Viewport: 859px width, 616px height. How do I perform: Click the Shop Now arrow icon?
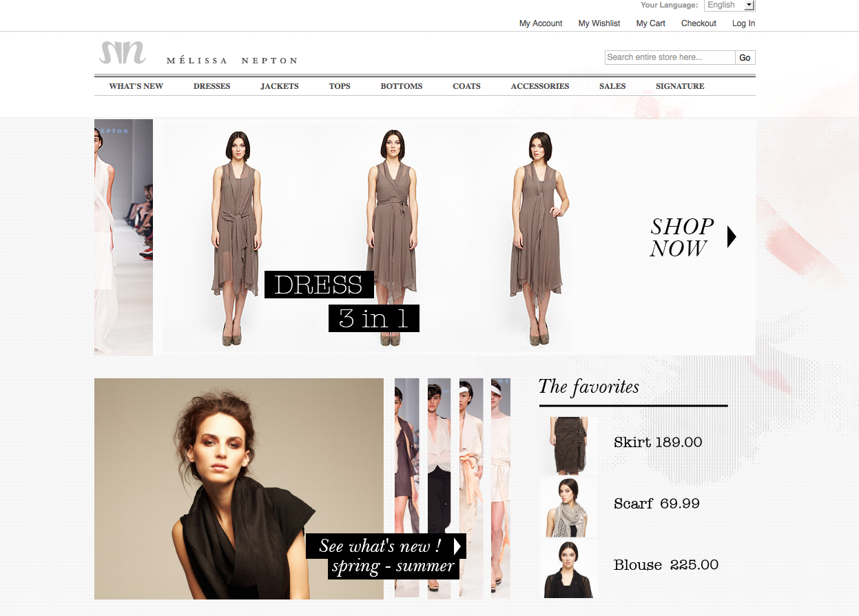(x=732, y=237)
